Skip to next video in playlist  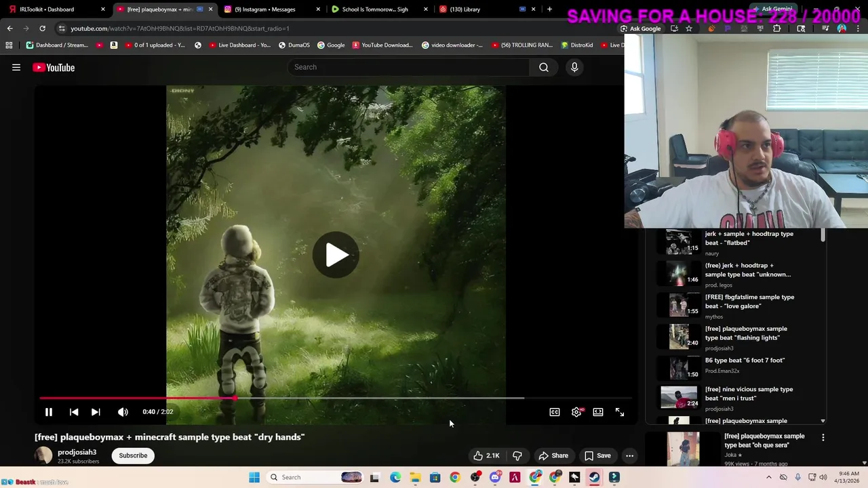96,412
